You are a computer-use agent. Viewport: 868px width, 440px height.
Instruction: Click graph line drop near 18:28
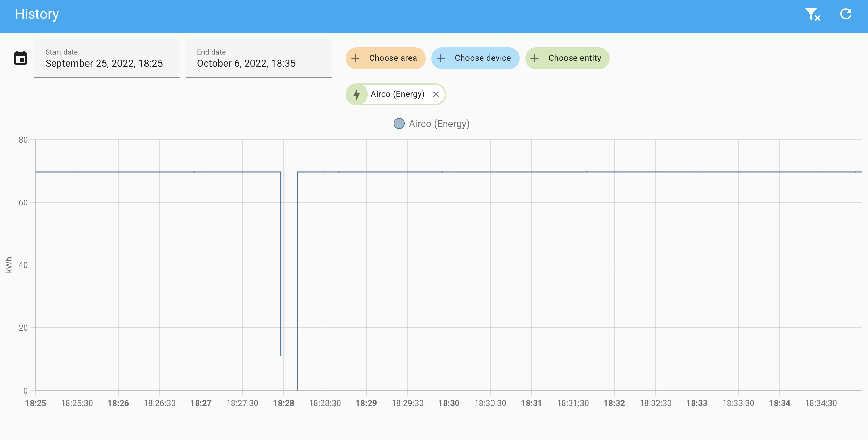[281, 264]
